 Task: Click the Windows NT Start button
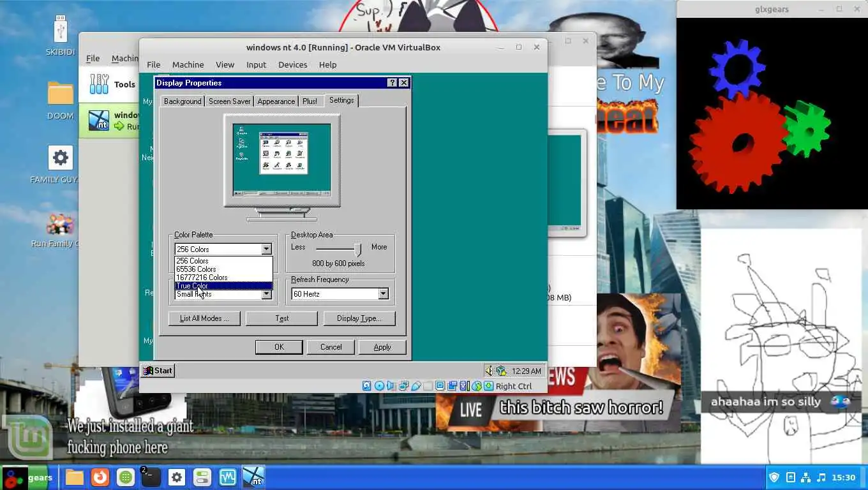coord(158,371)
